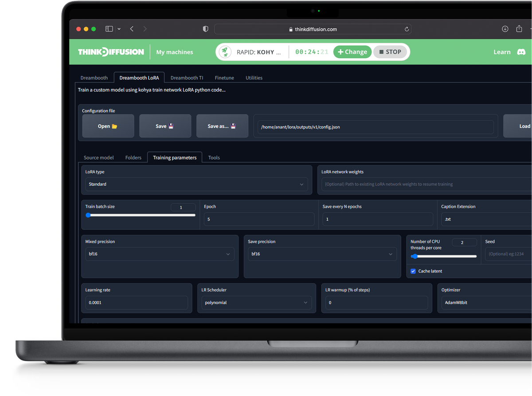Click the Train batch size slider
Viewport: 532px width, 396px height.
pyautogui.click(x=141, y=215)
